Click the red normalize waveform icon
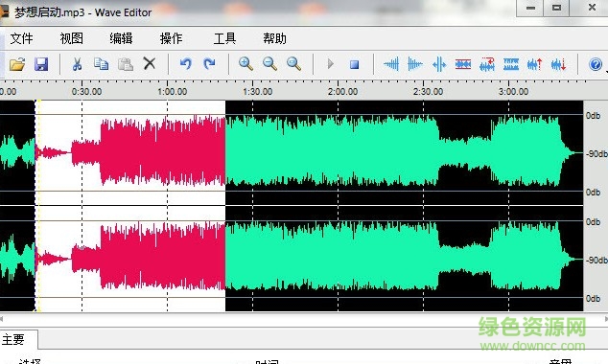The width and height of the screenshot is (608, 364). (x=463, y=64)
